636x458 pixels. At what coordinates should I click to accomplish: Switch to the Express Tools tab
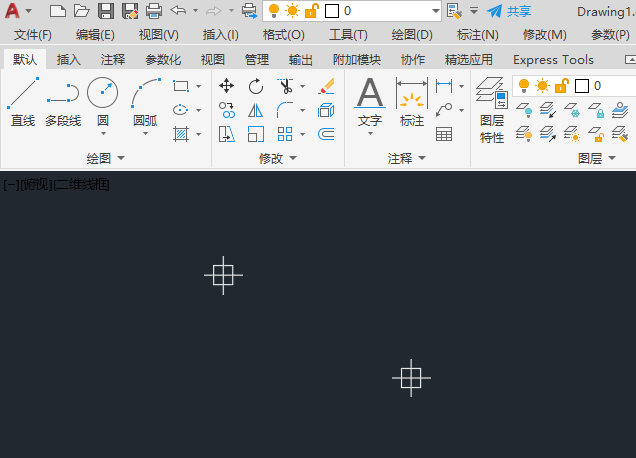pos(553,59)
